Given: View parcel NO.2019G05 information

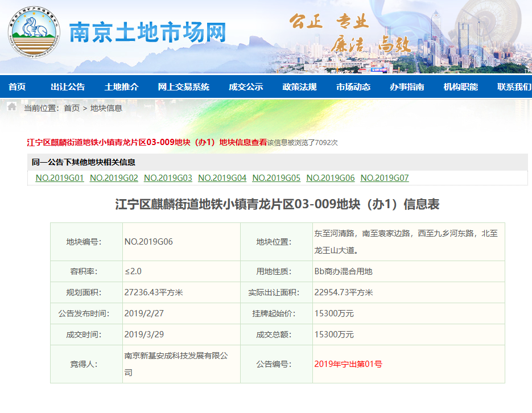Looking at the screenshot, I should [276, 178].
